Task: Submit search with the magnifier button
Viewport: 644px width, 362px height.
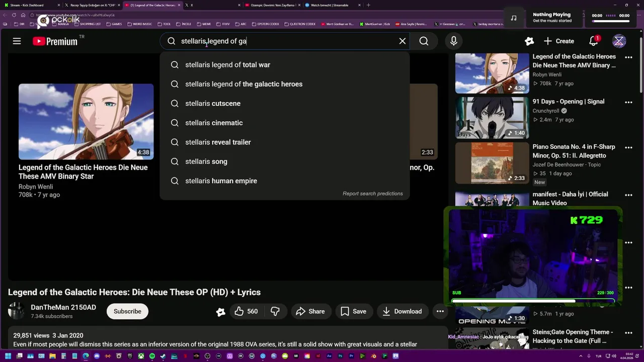Action: [424, 41]
